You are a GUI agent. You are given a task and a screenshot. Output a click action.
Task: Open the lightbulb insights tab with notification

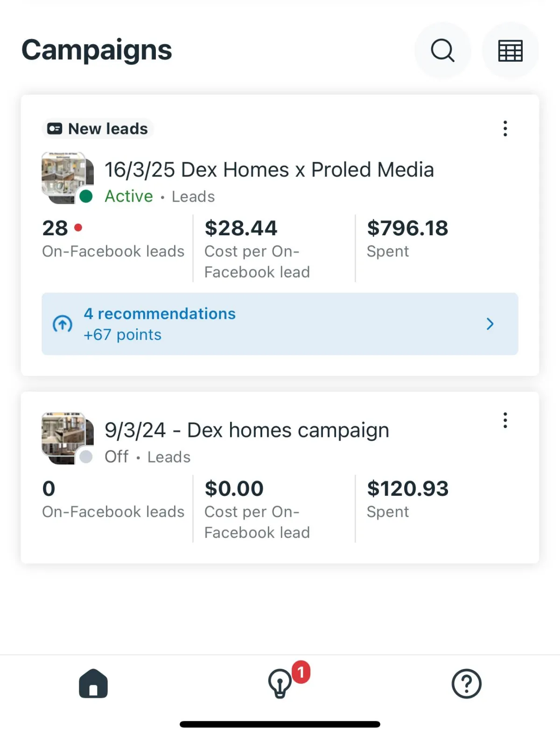pos(280,684)
